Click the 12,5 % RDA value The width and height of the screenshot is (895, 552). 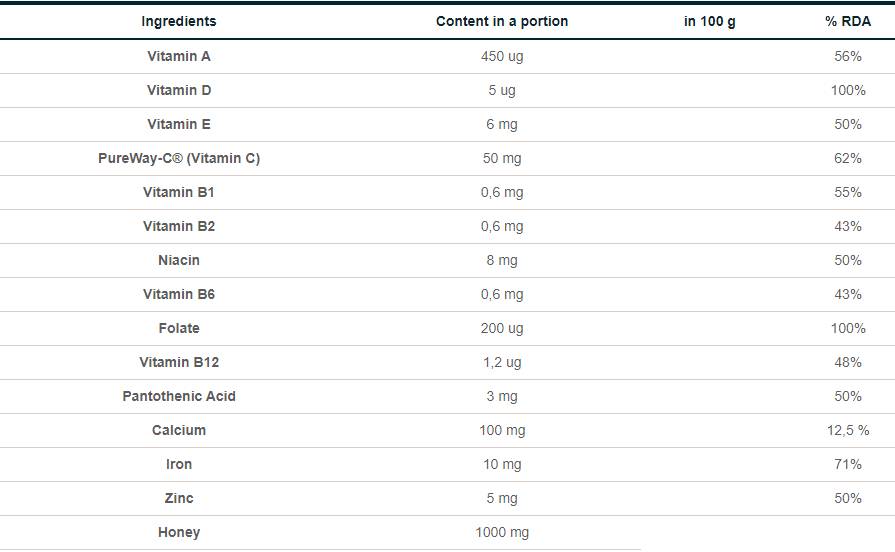[847, 430]
